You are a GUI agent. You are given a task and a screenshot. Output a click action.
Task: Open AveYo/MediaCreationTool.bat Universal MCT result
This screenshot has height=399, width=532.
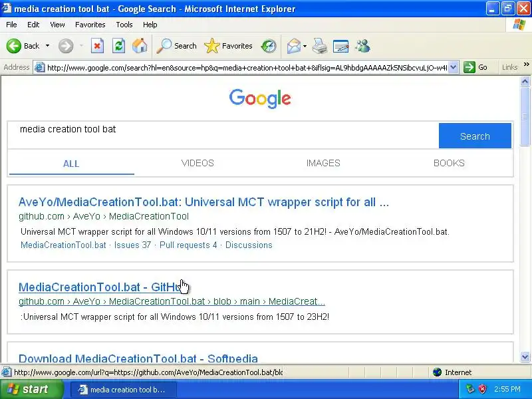pos(203,202)
